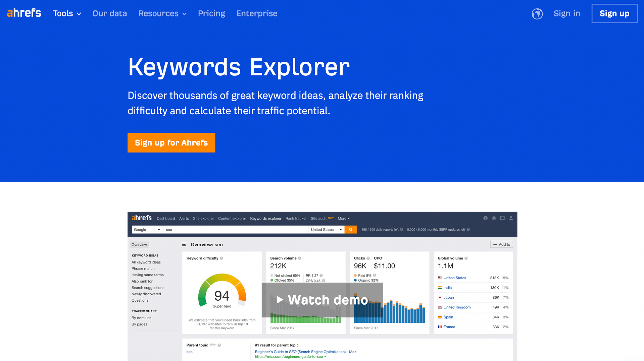This screenshot has height=361, width=644.
Task: Click the daily reports left info icon
Action: click(402, 230)
